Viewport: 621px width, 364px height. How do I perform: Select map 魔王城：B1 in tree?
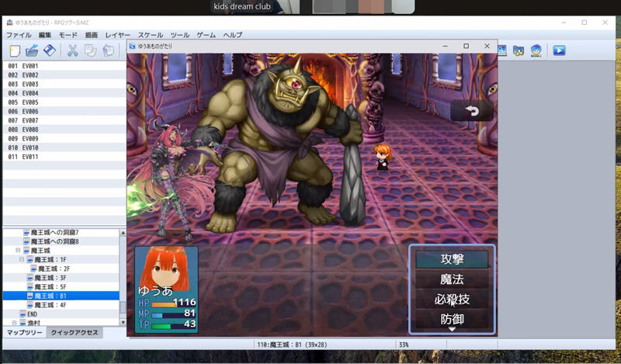click(x=50, y=296)
